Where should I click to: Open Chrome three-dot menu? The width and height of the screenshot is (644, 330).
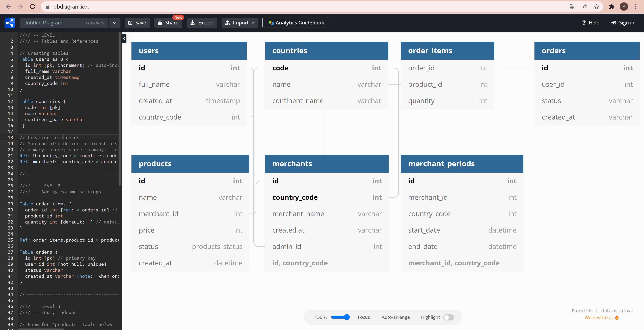(x=636, y=7)
